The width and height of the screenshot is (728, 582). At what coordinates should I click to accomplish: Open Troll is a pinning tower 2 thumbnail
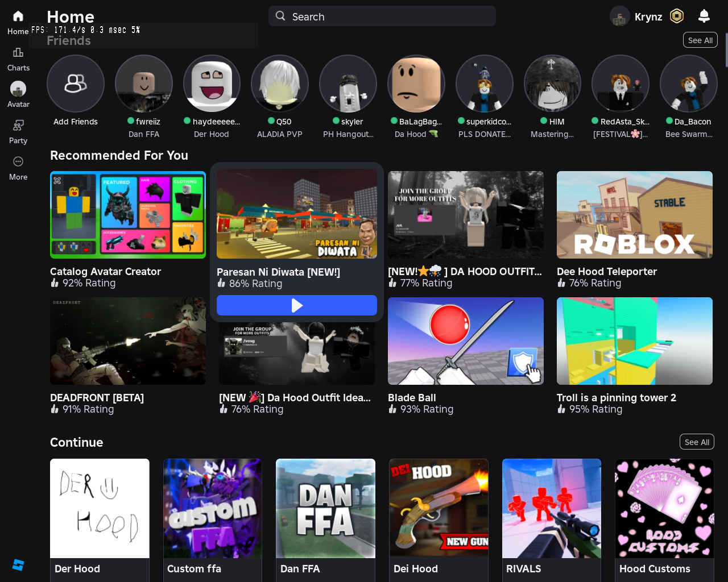[635, 341]
